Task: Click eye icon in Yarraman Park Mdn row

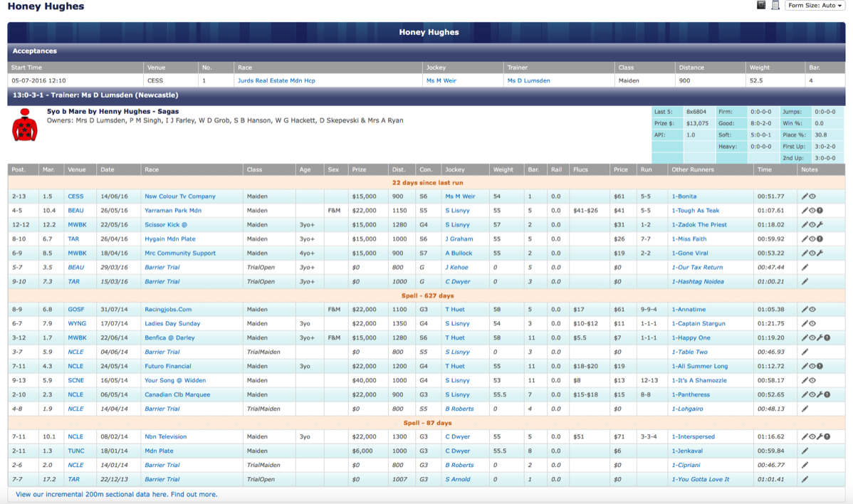Action: [812, 211]
